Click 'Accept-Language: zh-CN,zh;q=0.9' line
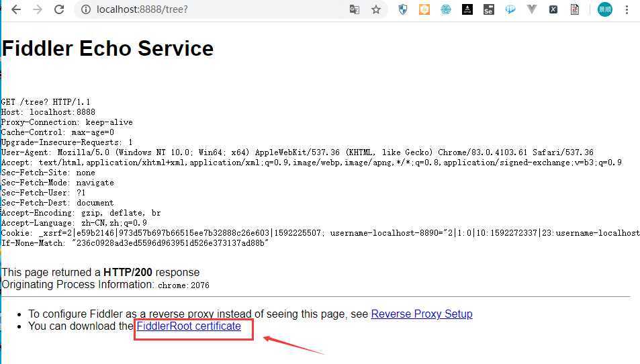 click(74, 223)
